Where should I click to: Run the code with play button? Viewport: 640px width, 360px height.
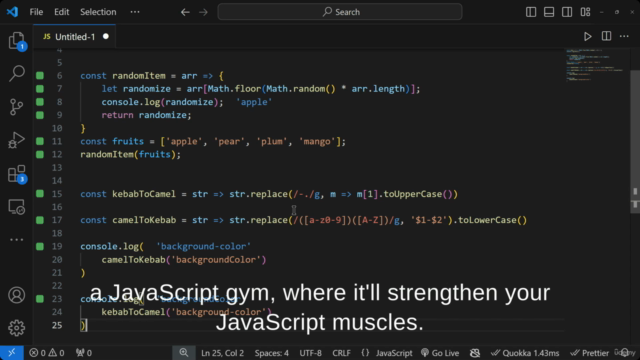[588, 37]
